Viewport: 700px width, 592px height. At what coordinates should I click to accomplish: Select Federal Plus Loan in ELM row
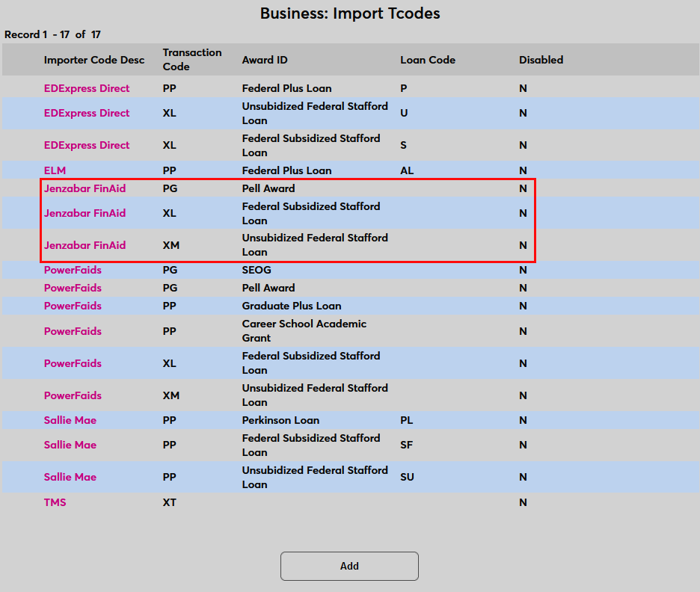[286, 170]
